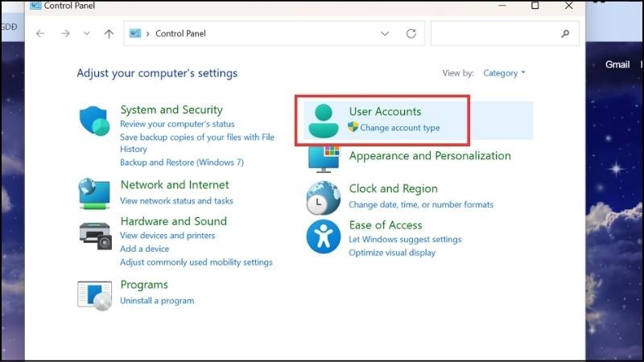This screenshot has width=644, height=362.
Task: Click the shield icon beside Change account type
Action: (353, 127)
